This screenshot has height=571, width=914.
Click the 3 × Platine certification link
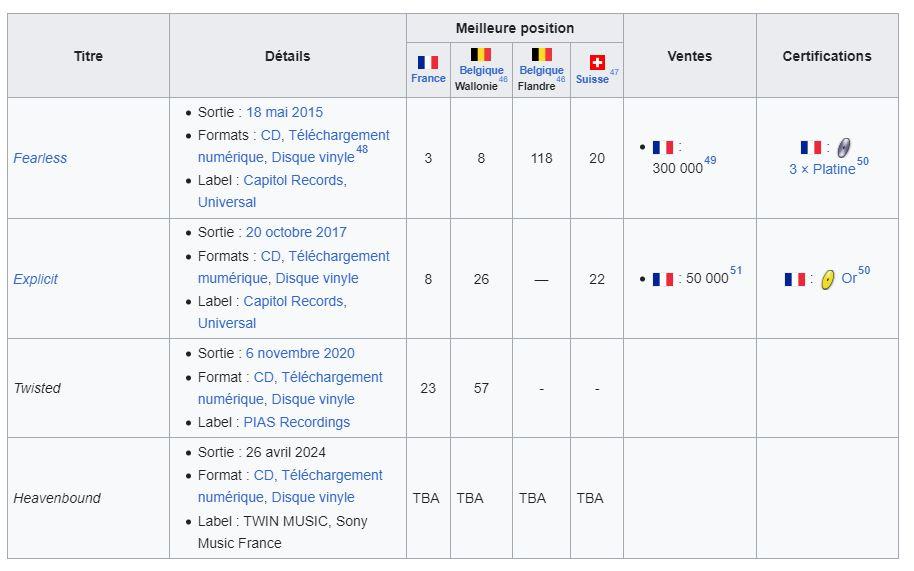[822, 170]
